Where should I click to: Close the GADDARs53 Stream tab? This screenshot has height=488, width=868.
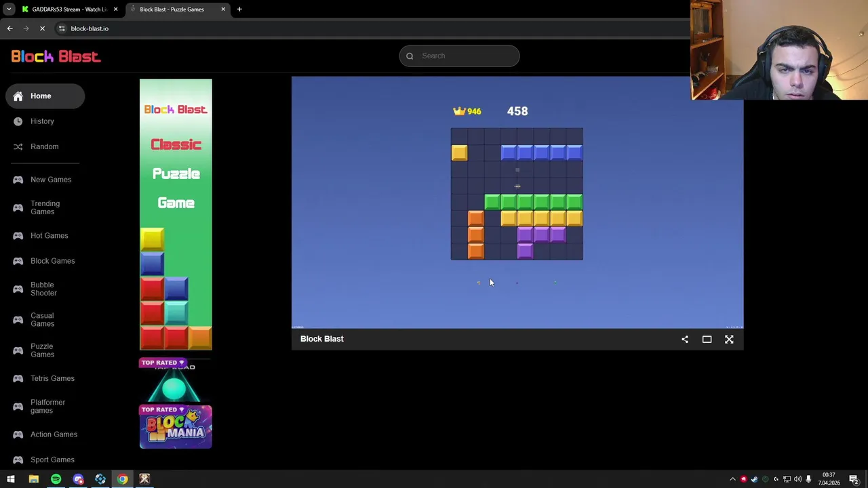115,9
